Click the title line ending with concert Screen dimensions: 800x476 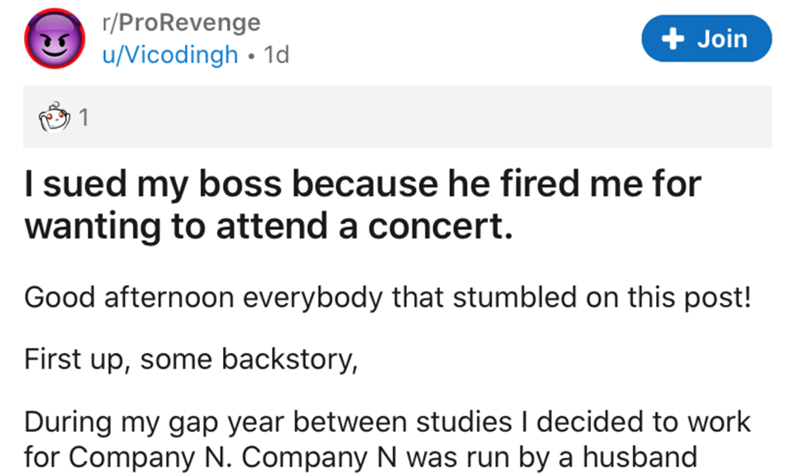tap(268, 226)
